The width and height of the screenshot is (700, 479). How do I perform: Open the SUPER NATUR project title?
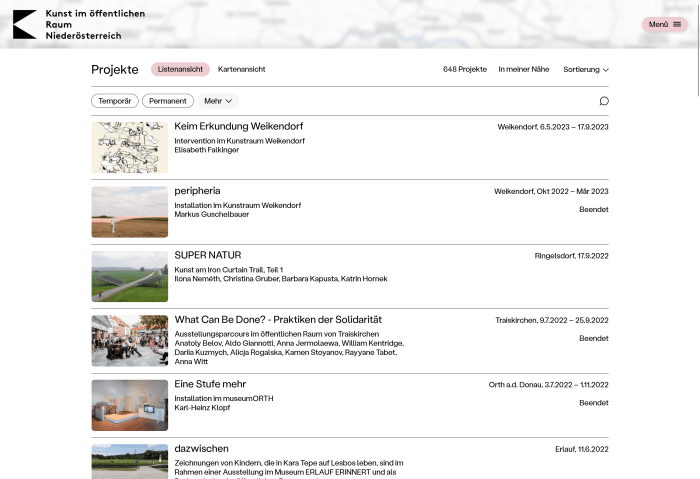click(x=207, y=255)
